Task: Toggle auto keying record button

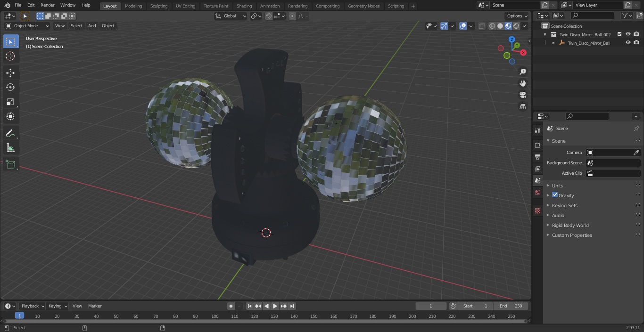Action: tap(231, 306)
